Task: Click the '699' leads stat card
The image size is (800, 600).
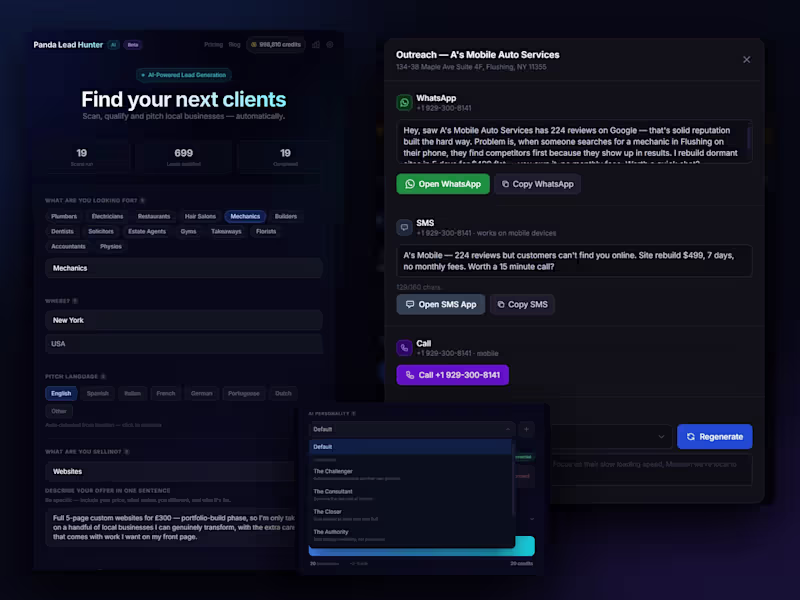Action: [184, 157]
